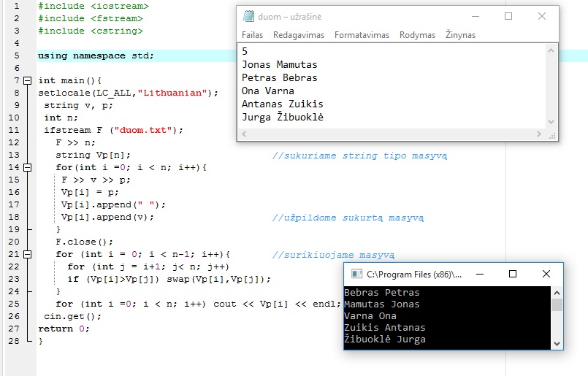The image size is (588, 376).
Task: Collapse the main function fold at line 7
Action: click(27, 80)
